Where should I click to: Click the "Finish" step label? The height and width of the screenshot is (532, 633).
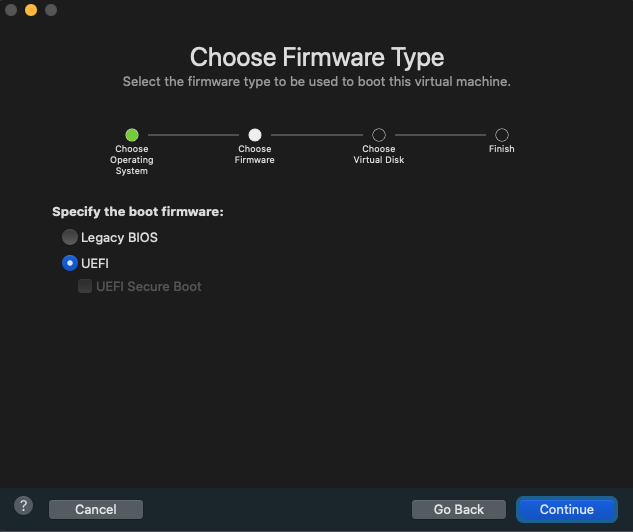(502, 149)
